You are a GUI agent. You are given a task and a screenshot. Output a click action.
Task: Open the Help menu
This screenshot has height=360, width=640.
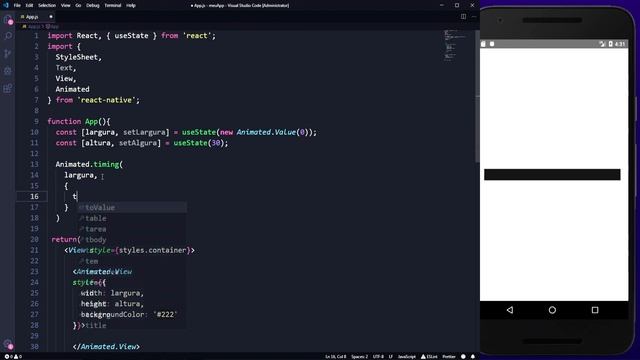coord(131,5)
